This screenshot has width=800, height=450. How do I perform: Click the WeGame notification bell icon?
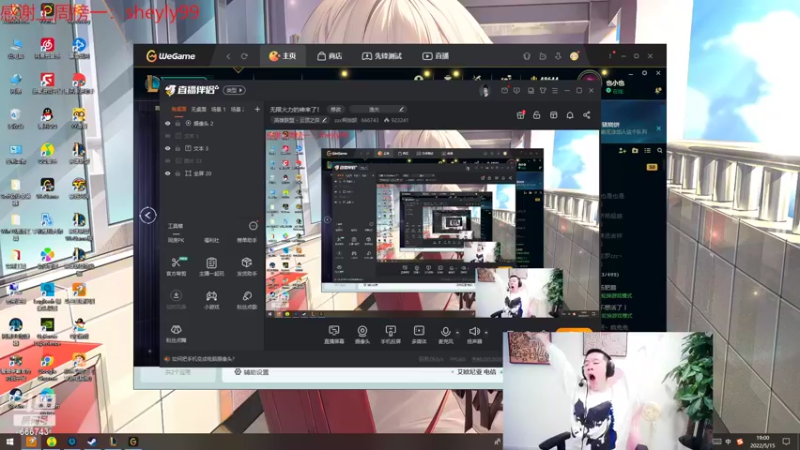527,56
